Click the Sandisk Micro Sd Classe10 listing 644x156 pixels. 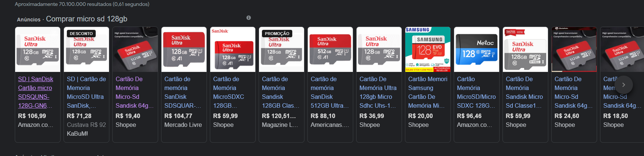pyautogui.click(x=525, y=92)
